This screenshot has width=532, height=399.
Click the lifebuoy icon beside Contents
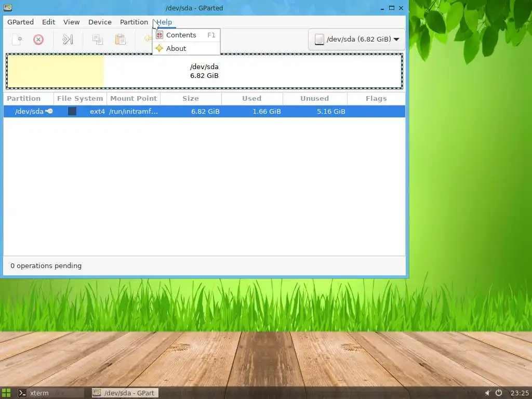pyautogui.click(x=159, y=35)
